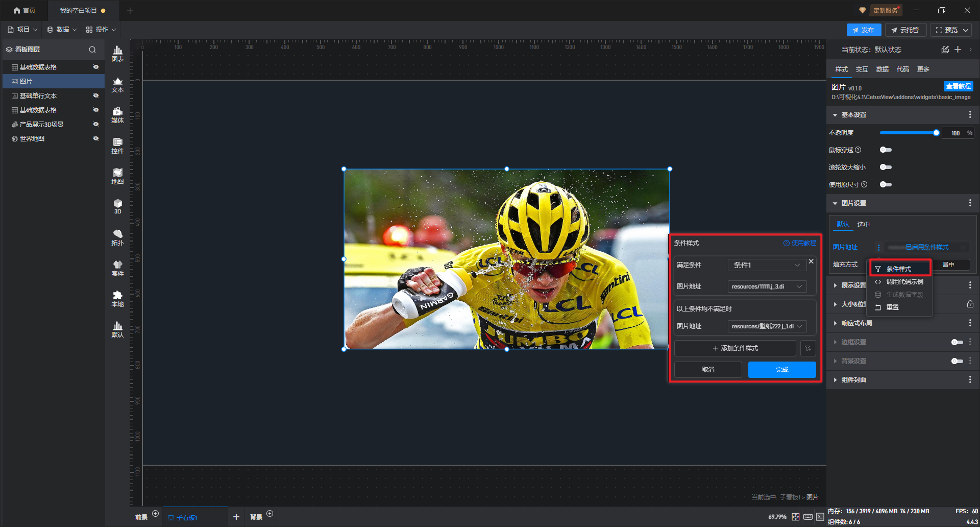The height and width of the screenshot is (527, 980).
Task: Open the 项目 menu dropdown
Action: (22, 30)
